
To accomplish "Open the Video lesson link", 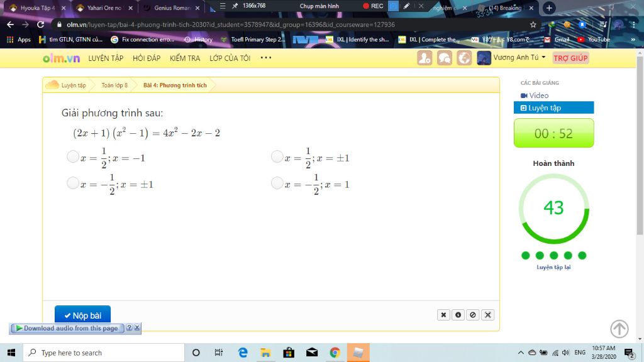I will [535, 96].
